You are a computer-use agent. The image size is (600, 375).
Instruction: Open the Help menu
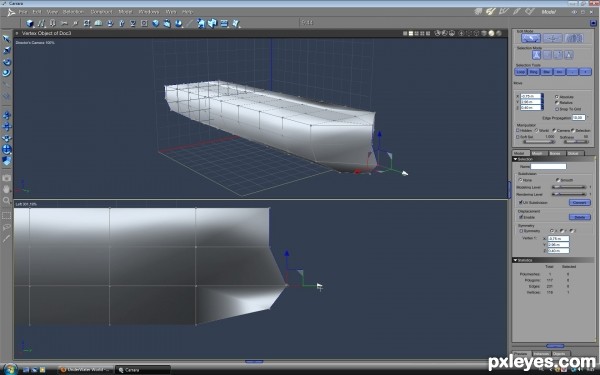(x=187, y=12)
